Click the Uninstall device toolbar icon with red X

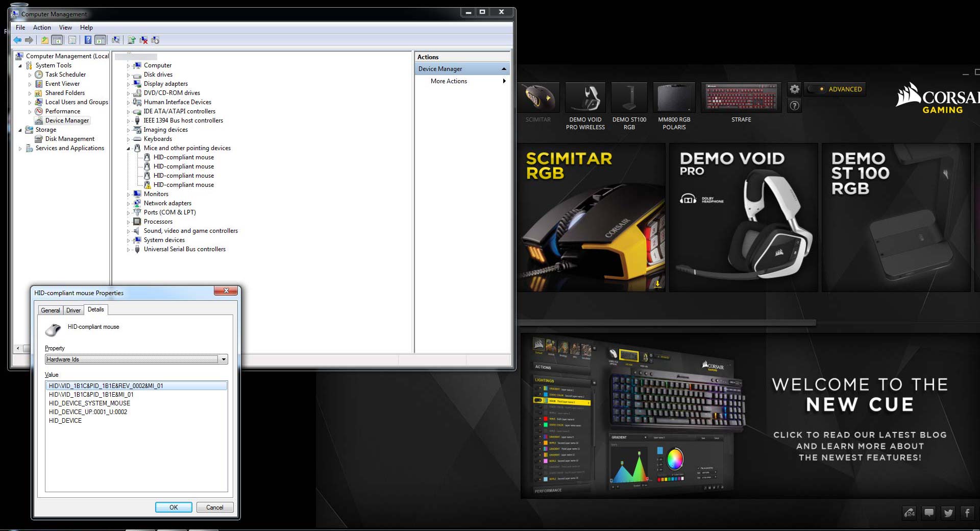pyautogui.click(x=143, y=40)
